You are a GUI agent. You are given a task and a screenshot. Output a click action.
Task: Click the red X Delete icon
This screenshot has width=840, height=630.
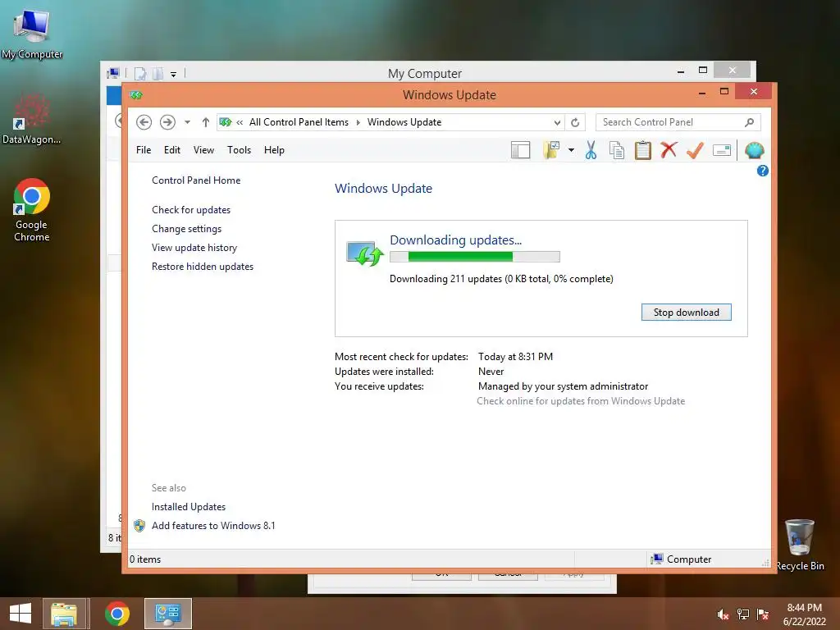point(669,151)
